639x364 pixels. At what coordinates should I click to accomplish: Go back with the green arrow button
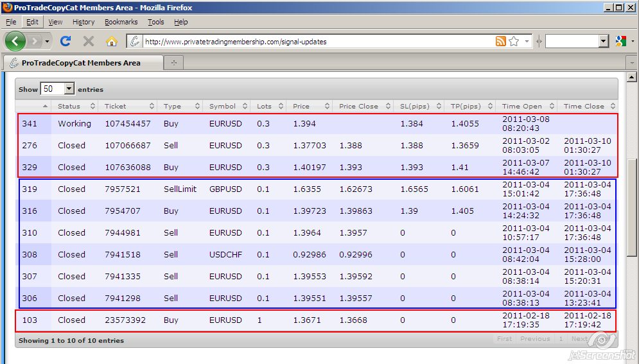click(15, 41)
